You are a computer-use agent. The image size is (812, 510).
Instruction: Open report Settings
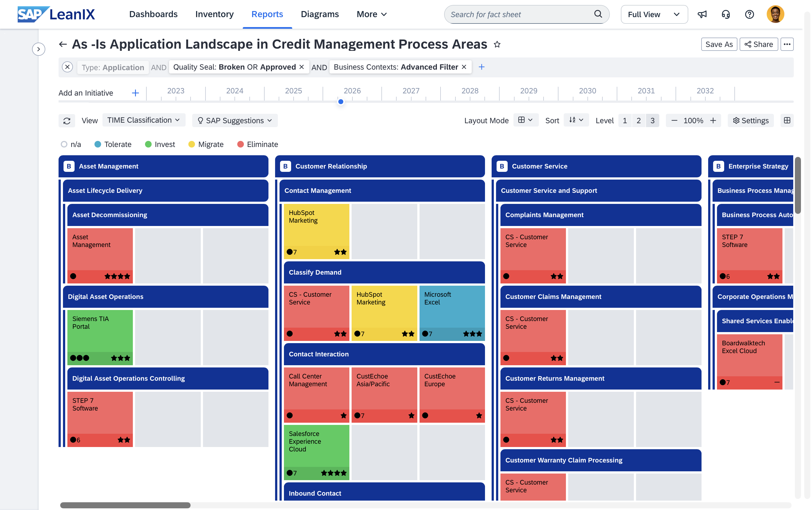751,120
